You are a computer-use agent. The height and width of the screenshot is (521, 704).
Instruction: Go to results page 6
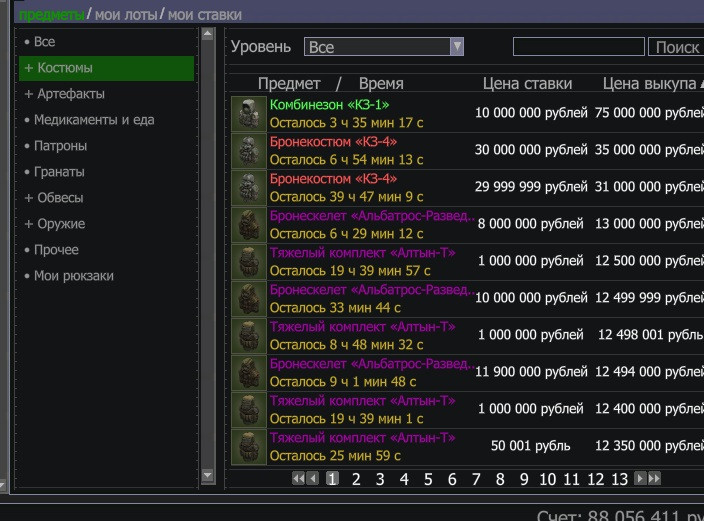click(x=452, y=479)
